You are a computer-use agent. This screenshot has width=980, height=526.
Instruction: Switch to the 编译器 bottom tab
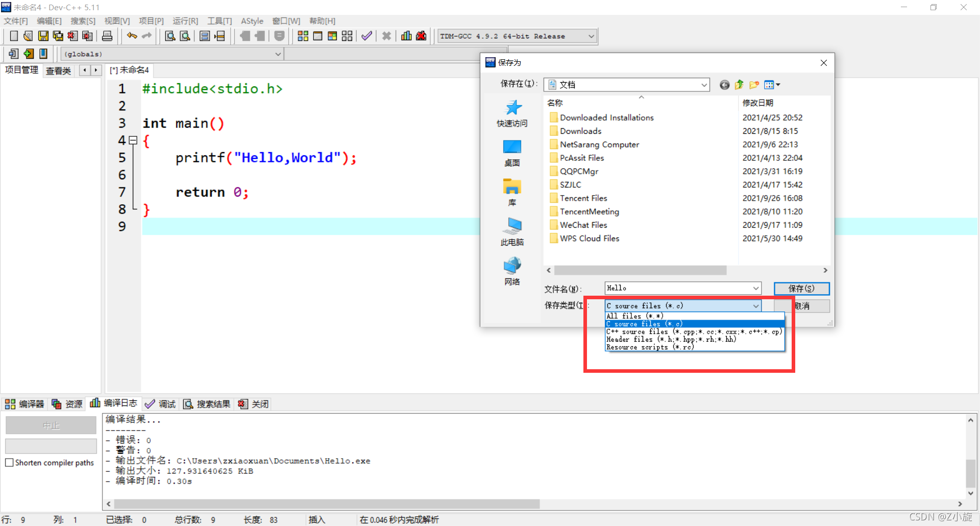(25, 404)
